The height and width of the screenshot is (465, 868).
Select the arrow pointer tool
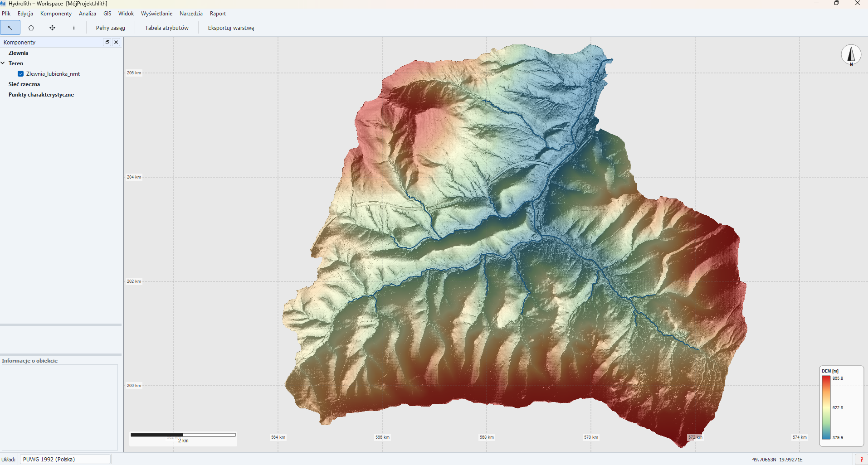click(10, 28)
